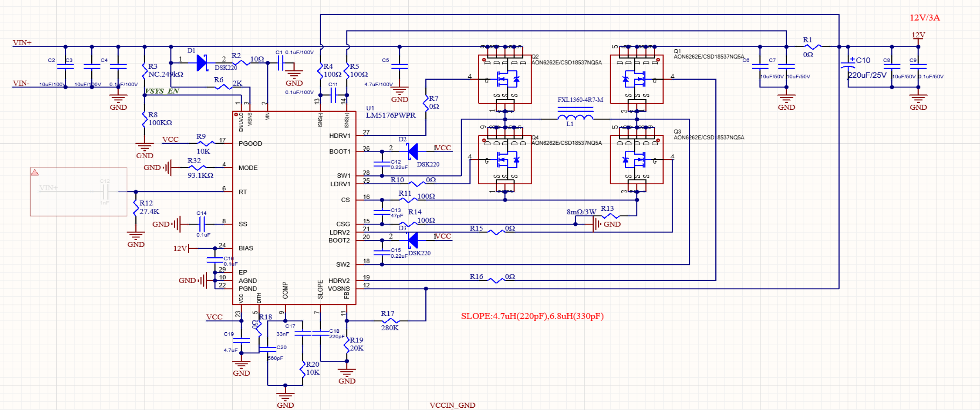The image size is (980, 410).
Task: Click the Q2 MOSFET symbol
Action: click(x=505, y=79)
